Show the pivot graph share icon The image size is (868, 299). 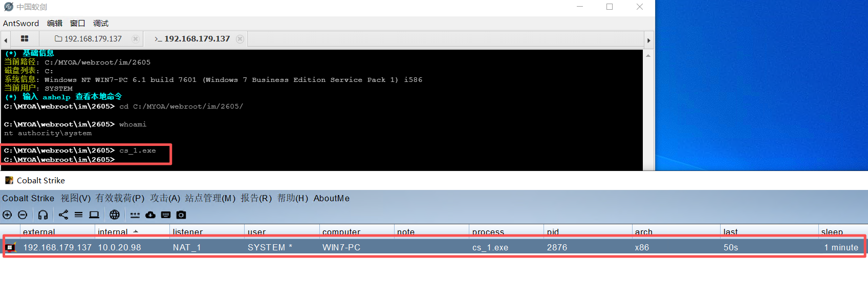[63, 215]
